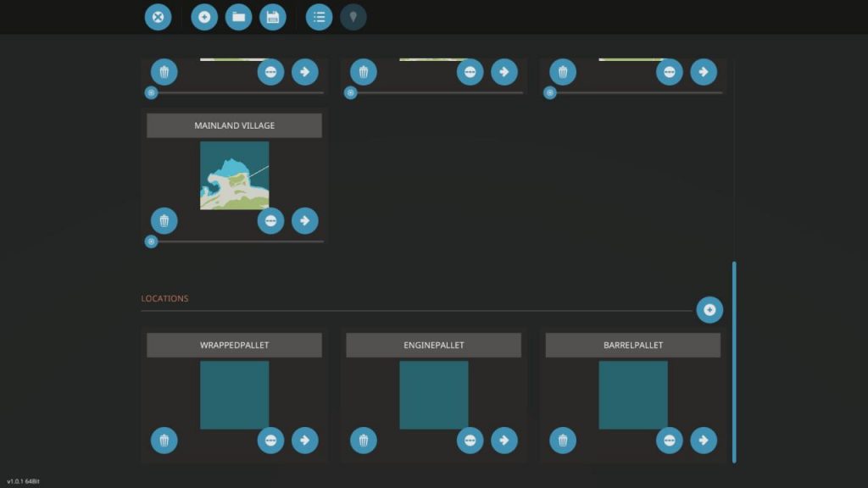Delete the Mainland Village card via trash
Screen dimensions: 868x488
pyautogui.click(x=164, y=221)
